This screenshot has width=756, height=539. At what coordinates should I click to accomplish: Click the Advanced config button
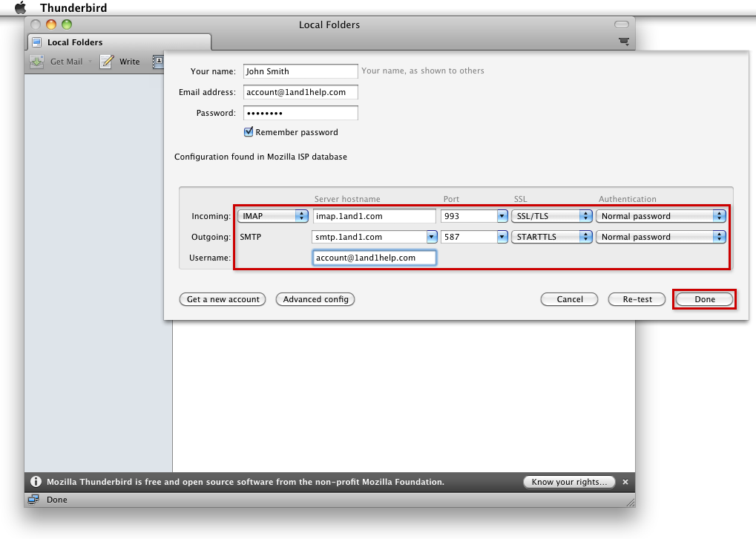(x=315, y=299)
